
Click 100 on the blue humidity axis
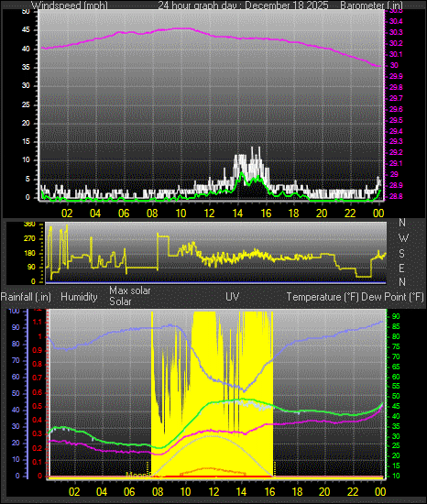pyautogui.click(x=15, y=312)
